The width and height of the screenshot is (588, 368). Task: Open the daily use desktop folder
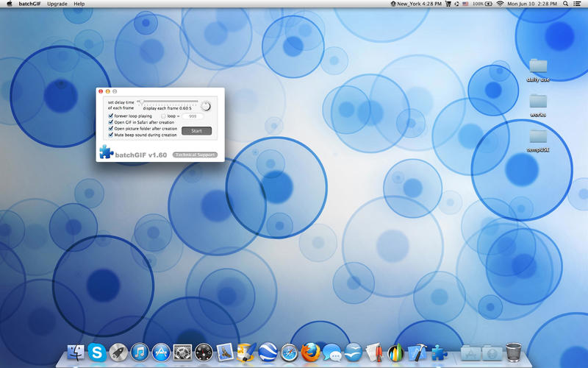click(x=538, y=66)
